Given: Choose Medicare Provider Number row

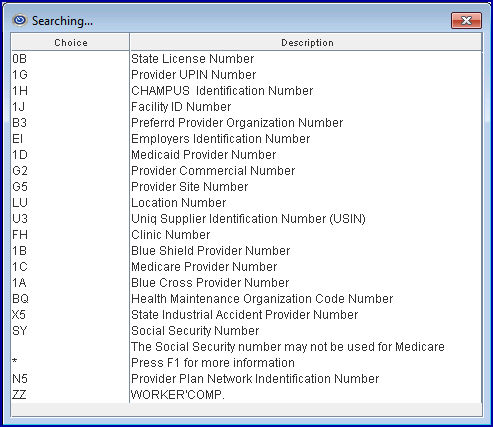Looking at the screenshot, I should coord(247,267).
